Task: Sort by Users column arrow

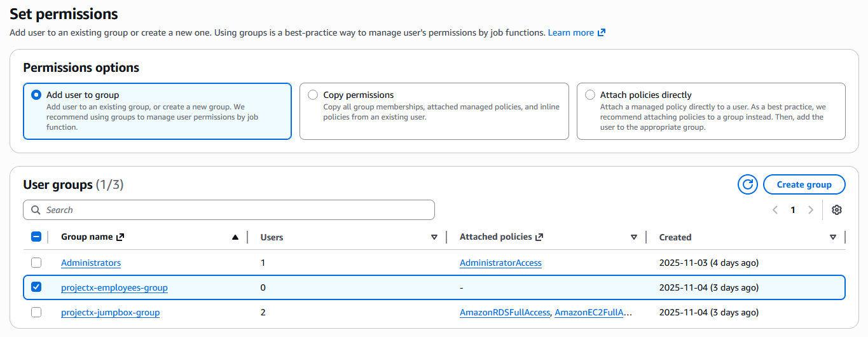Action: pos(434,237)
